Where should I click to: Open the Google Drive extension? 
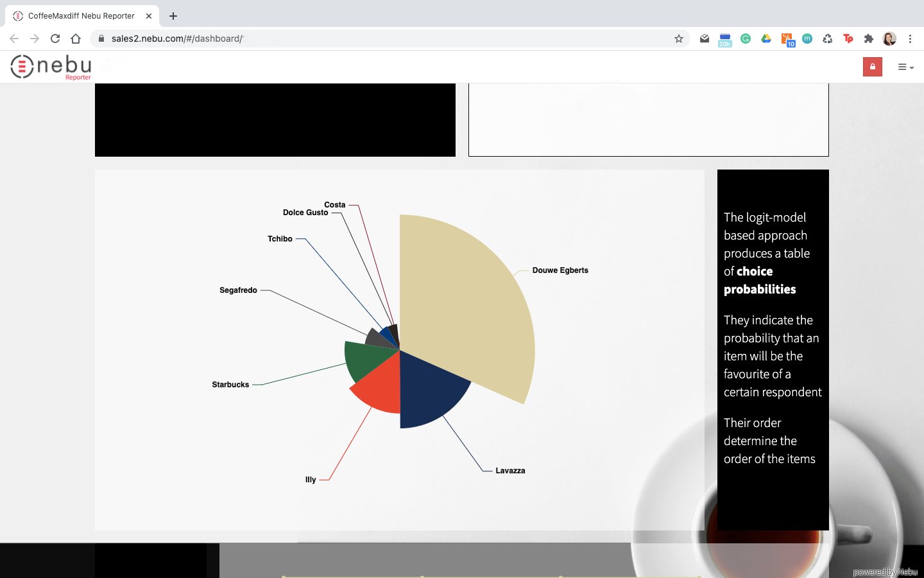point(766,39)
